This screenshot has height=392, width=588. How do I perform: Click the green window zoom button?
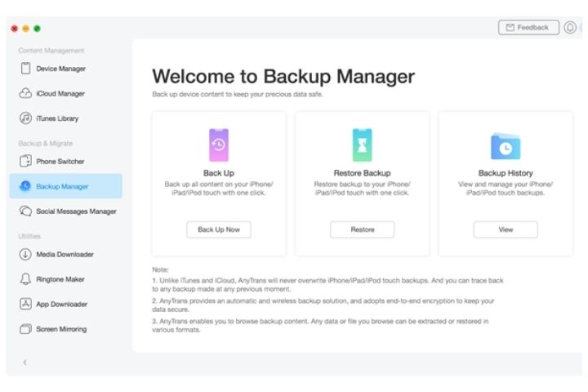click(37, 29)
